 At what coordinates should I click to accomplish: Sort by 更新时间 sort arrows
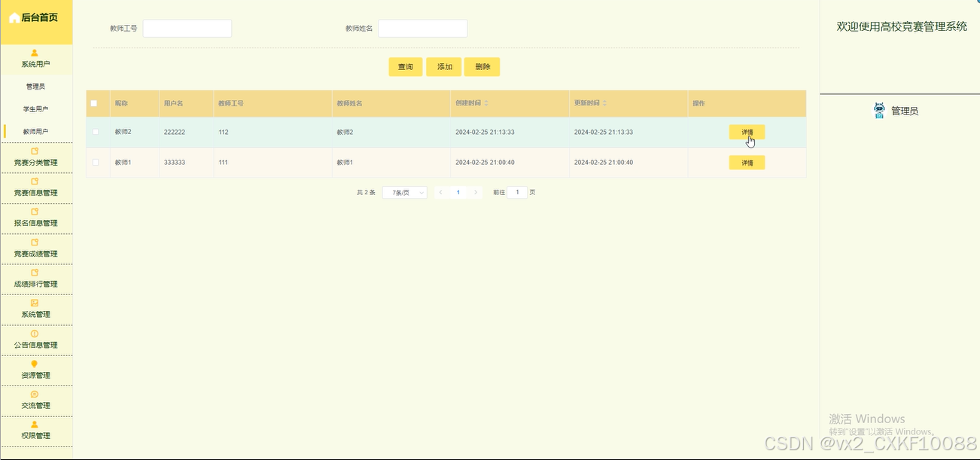[604, 103]
